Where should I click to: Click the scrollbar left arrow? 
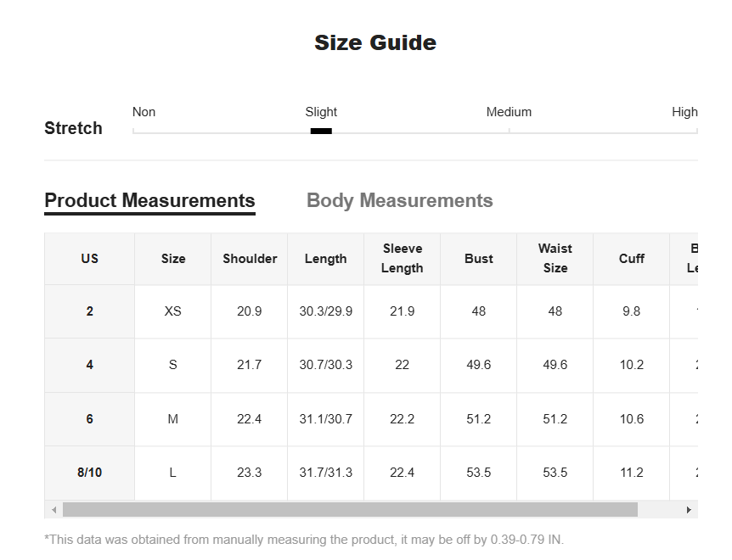click(53, 510)
